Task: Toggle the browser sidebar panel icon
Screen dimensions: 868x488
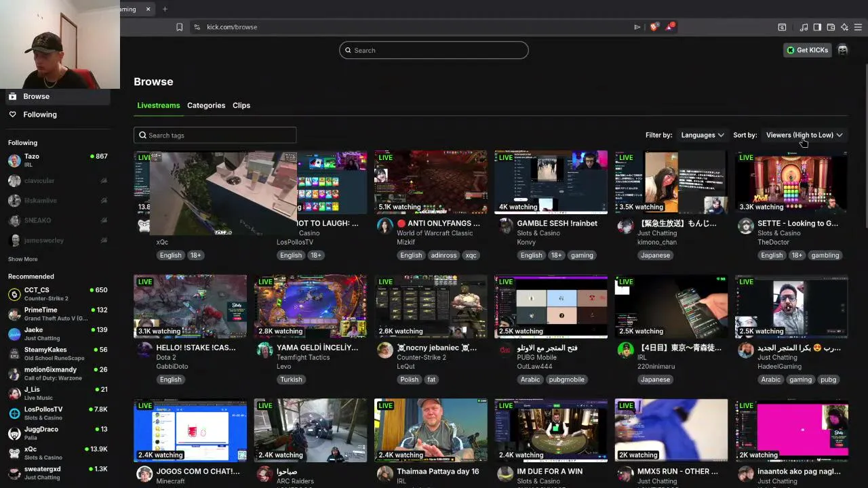Action: (817, 27)
